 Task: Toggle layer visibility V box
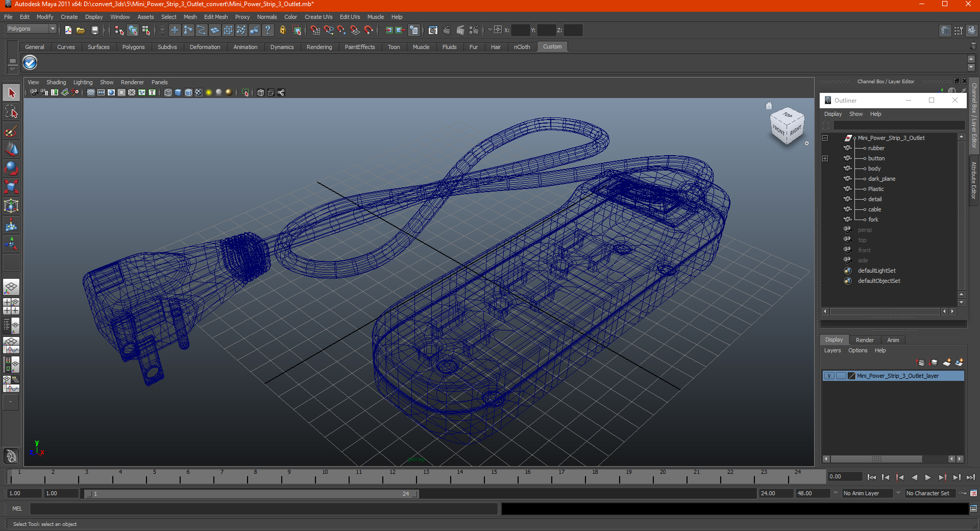tap(829, 376)
